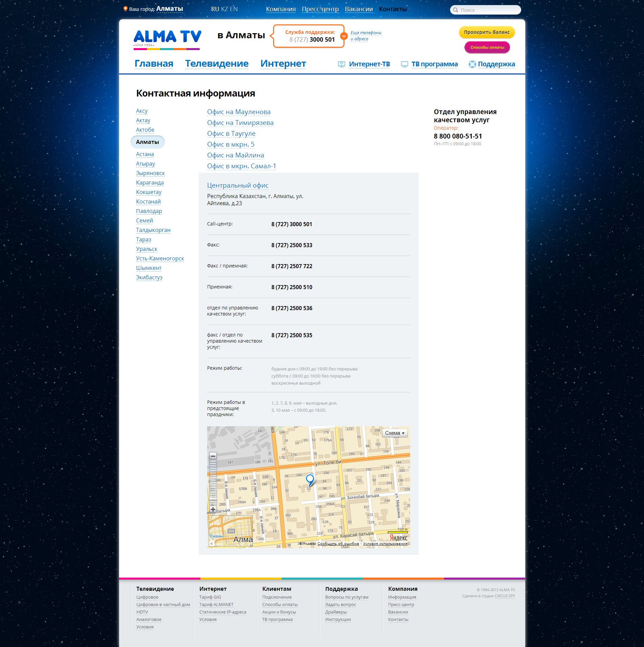This screenshot has height=647, width=644.
Task: Open the Главная main menu item
Action: (154, 64)
